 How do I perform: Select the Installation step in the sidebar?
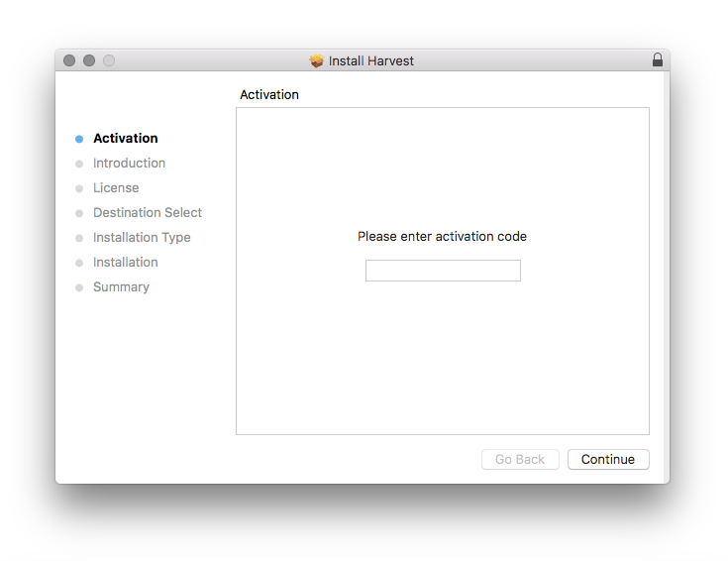[x=126, y=263]
